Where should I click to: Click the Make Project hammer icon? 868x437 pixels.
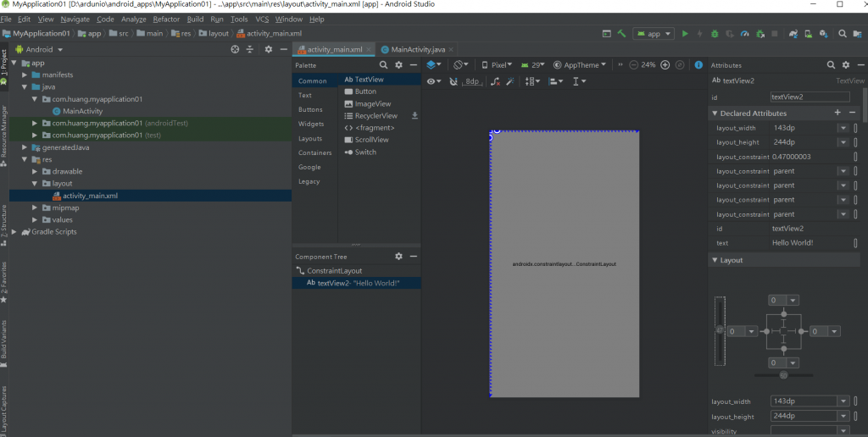click(621, 34)
